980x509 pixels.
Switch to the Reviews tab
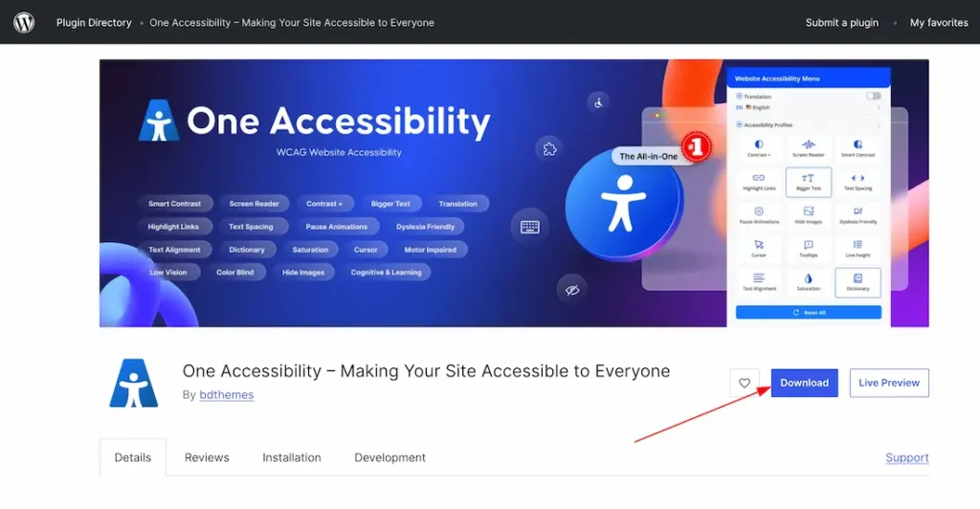point(207,457)
